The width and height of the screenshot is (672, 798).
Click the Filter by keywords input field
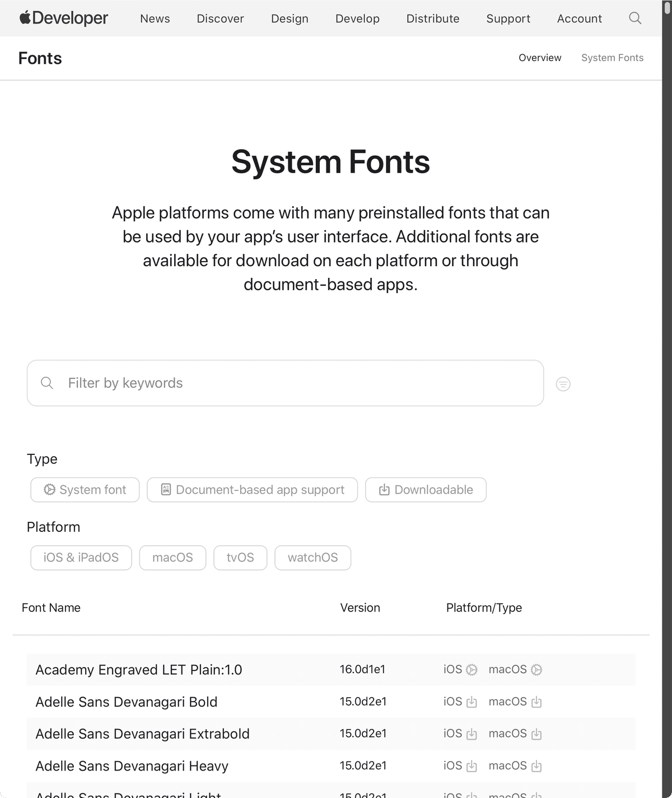click(224, 383)
